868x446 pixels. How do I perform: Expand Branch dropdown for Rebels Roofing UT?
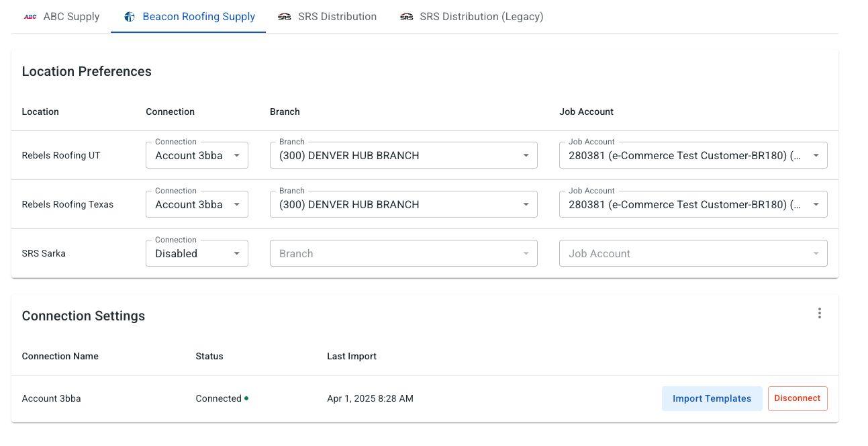click(403, 156)
